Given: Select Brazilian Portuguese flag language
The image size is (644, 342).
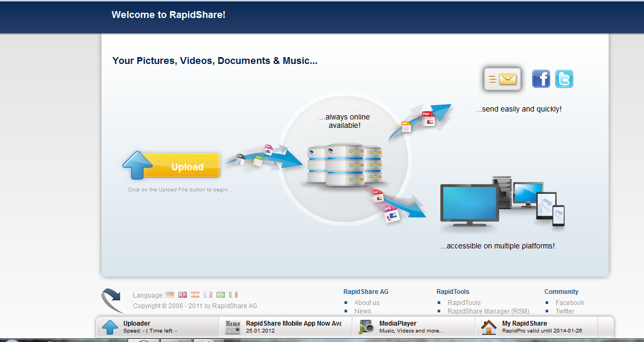Looking at the screenshot, I should coord(221,295).
